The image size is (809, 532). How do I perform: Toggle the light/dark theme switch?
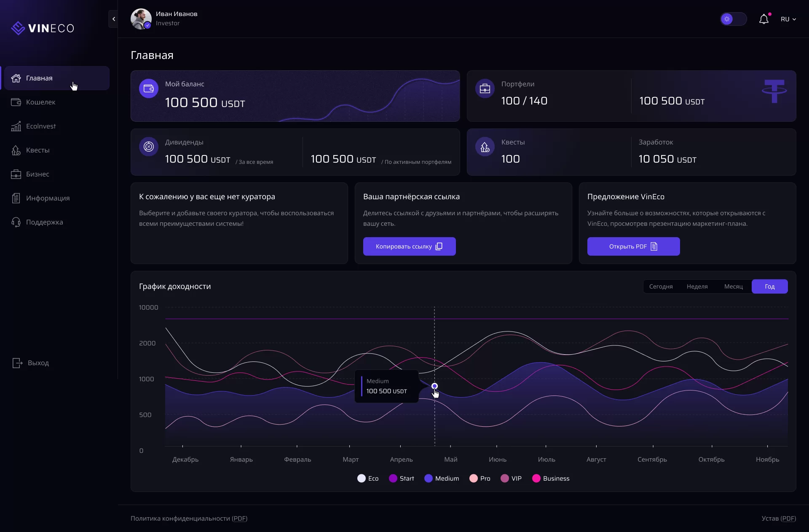(x=733, y=19)
